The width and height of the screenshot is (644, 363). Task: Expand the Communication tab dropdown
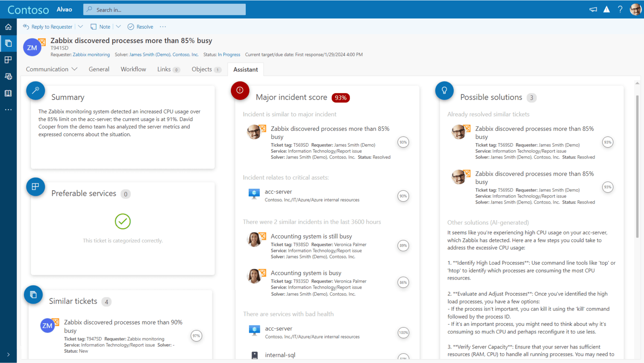point(75,69)
